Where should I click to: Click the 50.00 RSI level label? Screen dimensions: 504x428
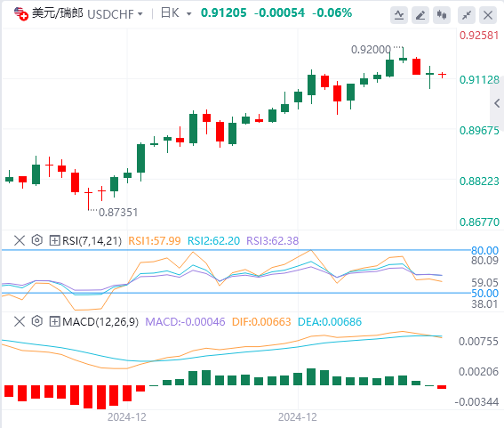click(484, 293)
